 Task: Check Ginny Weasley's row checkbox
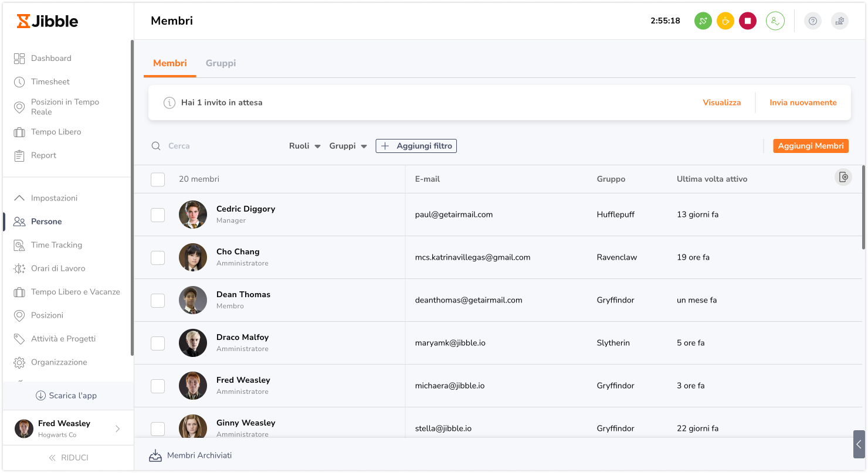pyautogui.click(x=158, y=429)
